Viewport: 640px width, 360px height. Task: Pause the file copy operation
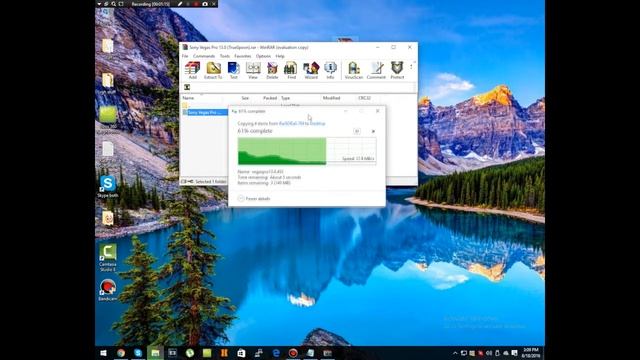(x=357, y=131)
